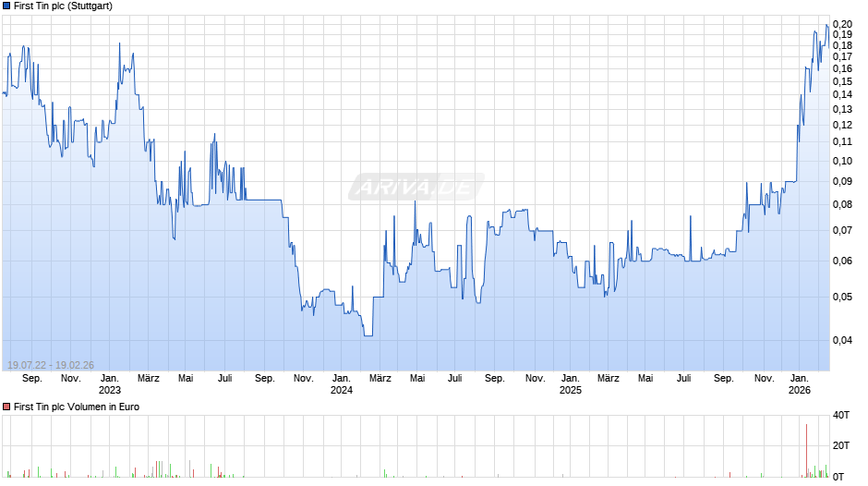Image resolution: width=868 pixels, height=486 pixels.
Task: Click the 0,08 price axis label
Action: coord(842,204)
